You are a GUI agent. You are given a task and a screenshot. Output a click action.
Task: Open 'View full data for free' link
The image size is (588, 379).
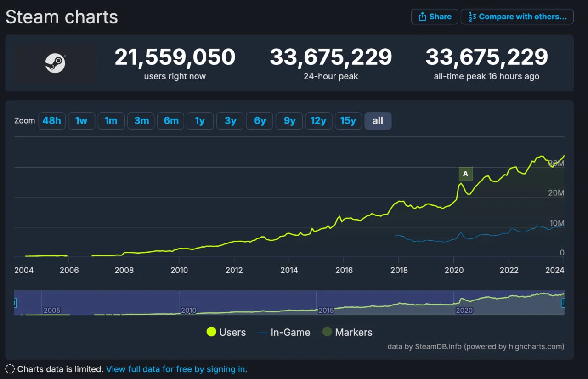(x=176, y=369)
